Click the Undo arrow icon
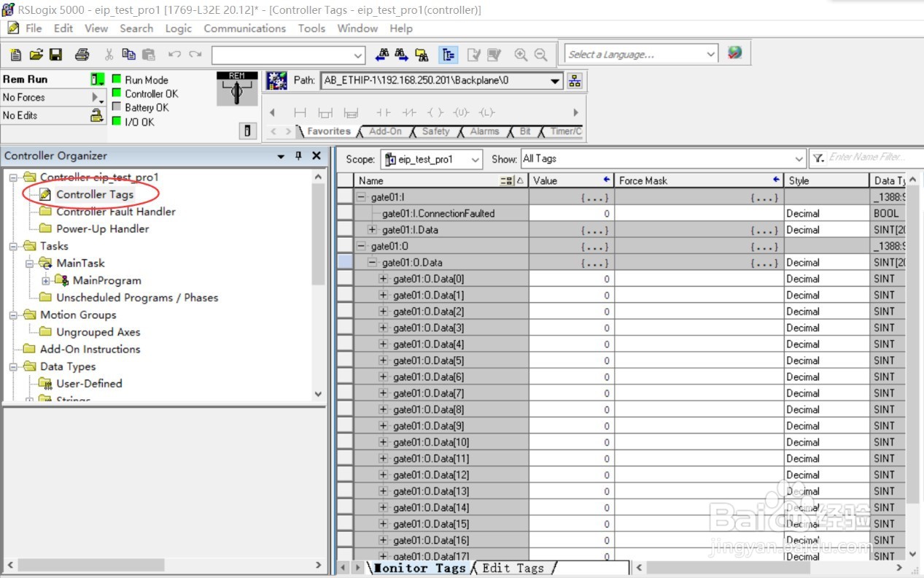This screenshot has width=924, height=578. pyautogui.click(x=174, y=55)
